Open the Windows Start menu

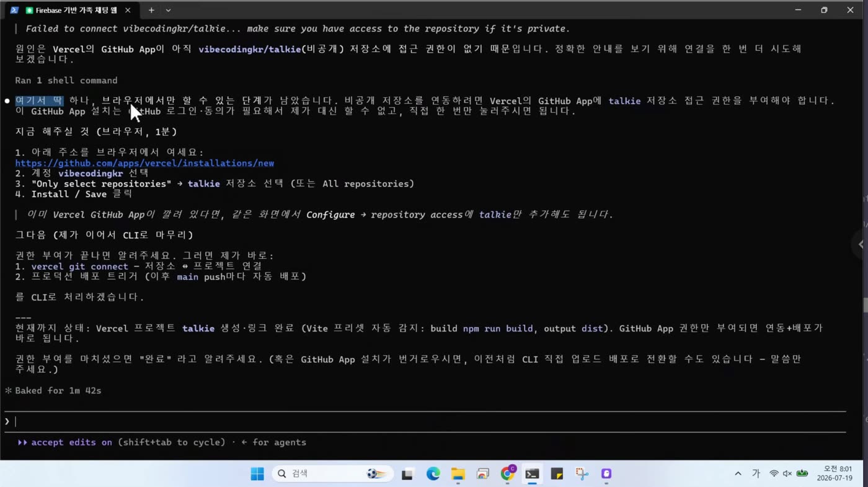pyautogui.click(x=257, y=474)
